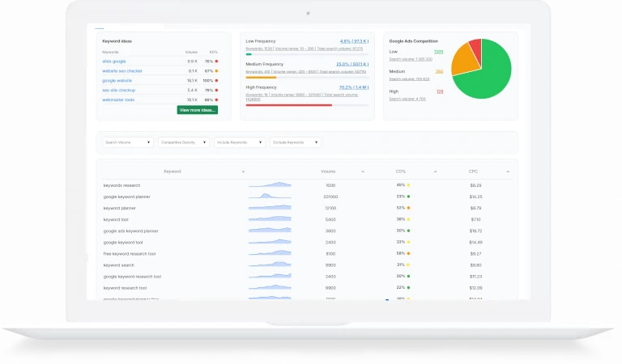Image resolution: width=622 pixels, height=364 pixels.
Task: Open the seo site checkup keyword idea
Action: pyautogui.click(x=118, y=91)
